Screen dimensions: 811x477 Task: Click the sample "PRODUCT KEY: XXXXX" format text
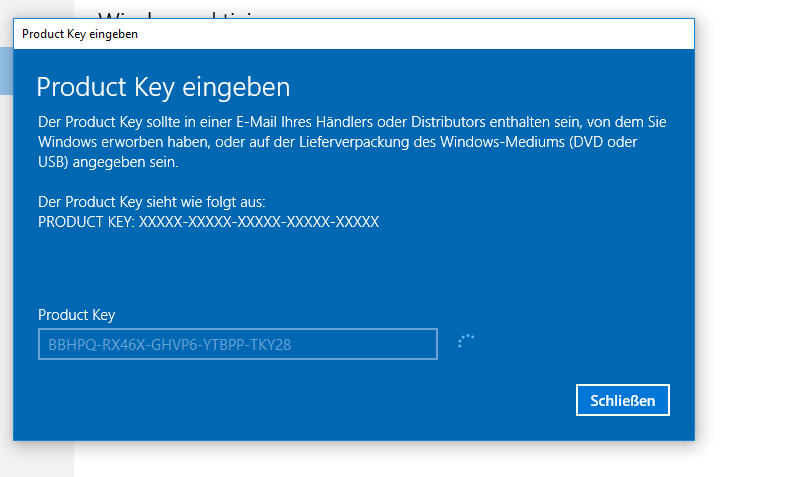pyautogui.click(x=208, y=221)
